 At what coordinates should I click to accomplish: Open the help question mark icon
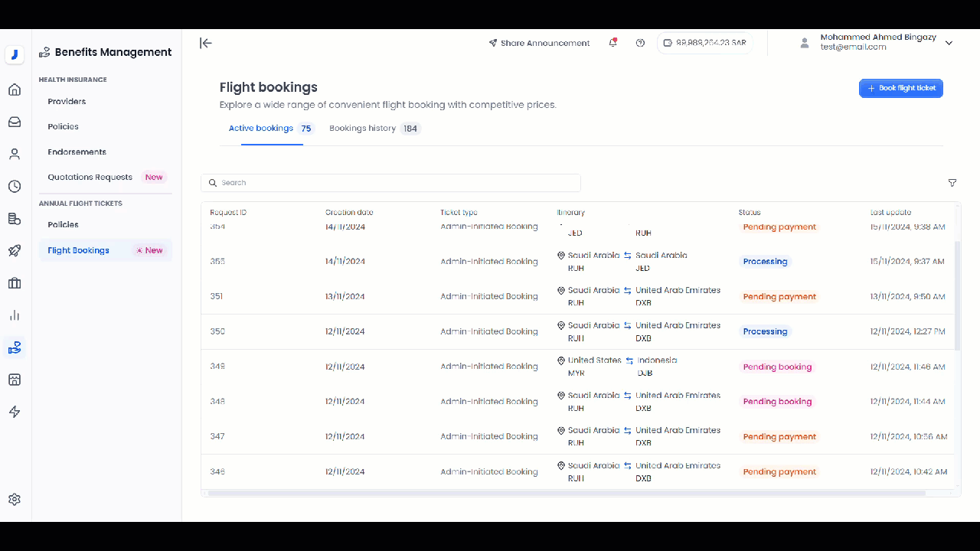[640, 43]
